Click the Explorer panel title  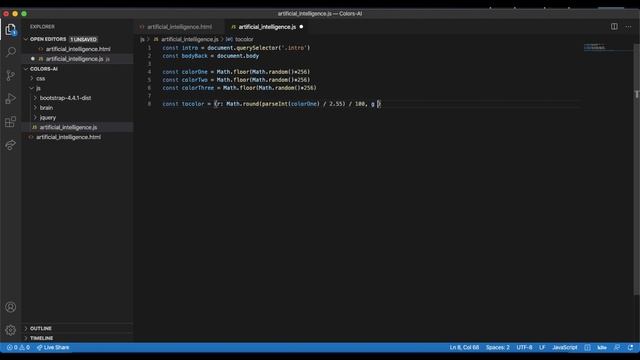pos(42,27)
